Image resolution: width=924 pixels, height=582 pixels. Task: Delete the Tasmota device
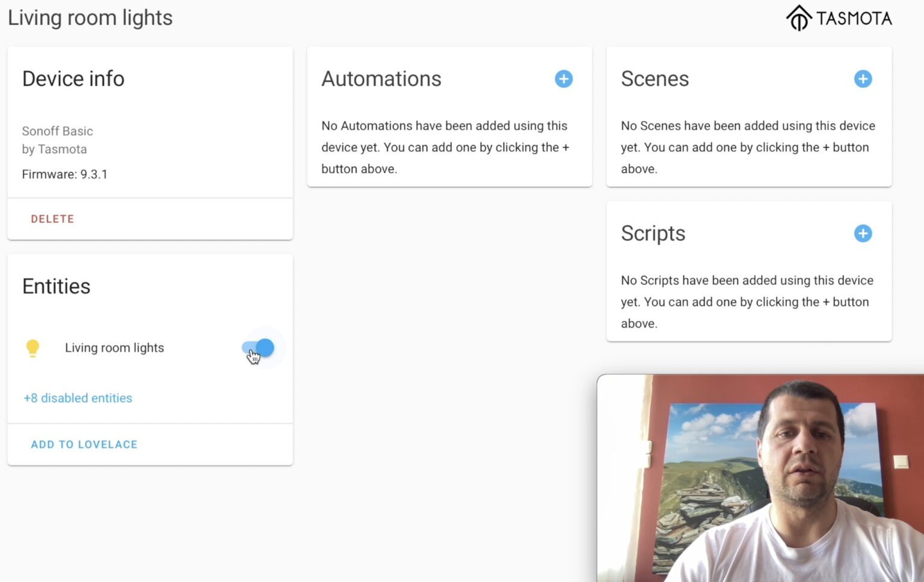pyautogui.click(x=52, y=219)
